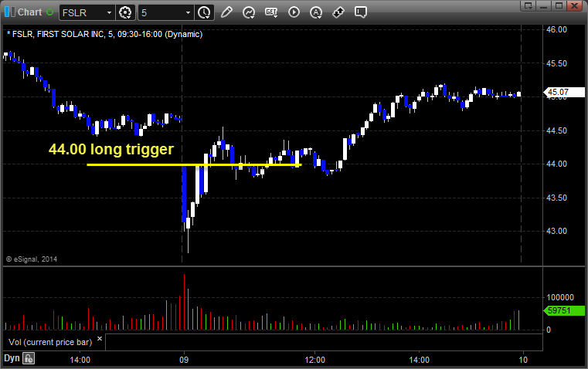588x369 pixels.
Task: Click the Dyn time scale label
Action: tap(12, 358)
